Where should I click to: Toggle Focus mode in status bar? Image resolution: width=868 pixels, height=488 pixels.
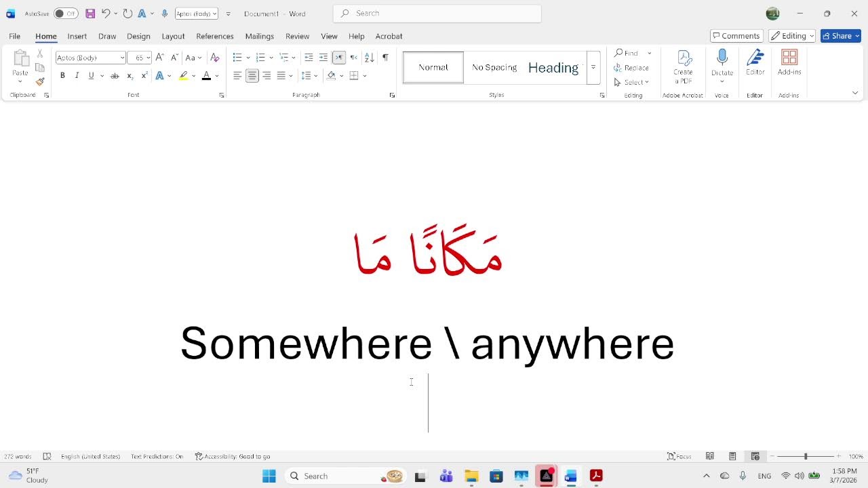pos(679,456)
